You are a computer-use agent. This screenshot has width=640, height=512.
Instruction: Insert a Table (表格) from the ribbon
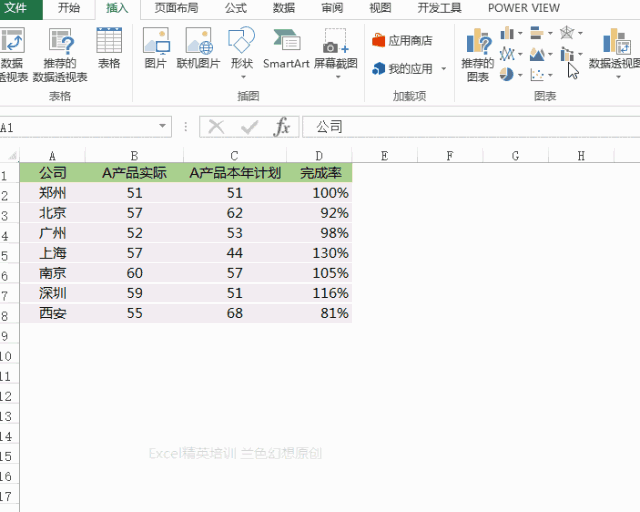pos(108,48)
